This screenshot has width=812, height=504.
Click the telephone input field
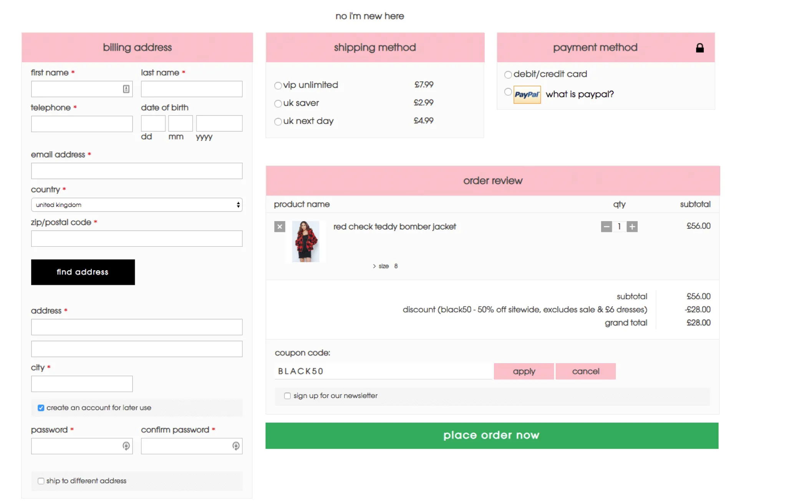click(x=82, y=124)
